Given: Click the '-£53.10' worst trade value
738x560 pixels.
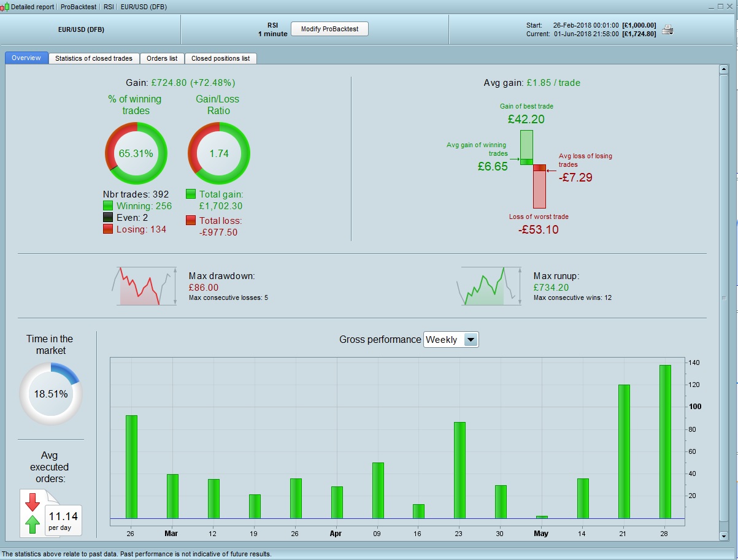Looking at the screenshot, I should [538, 229].
